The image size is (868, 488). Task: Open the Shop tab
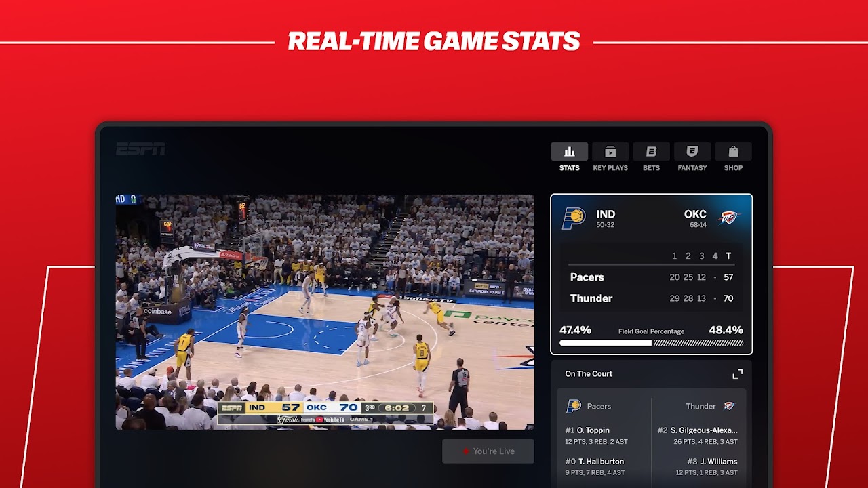[x=733, y=157]
